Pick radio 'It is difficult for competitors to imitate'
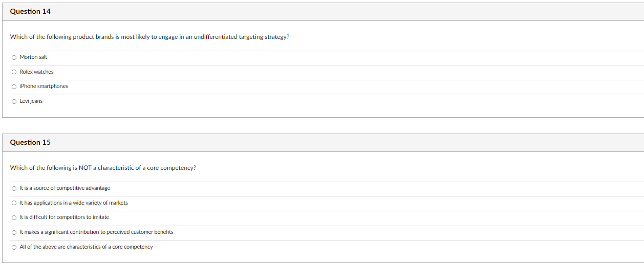Viewport: 644px width, 264px height. [14, 217]
